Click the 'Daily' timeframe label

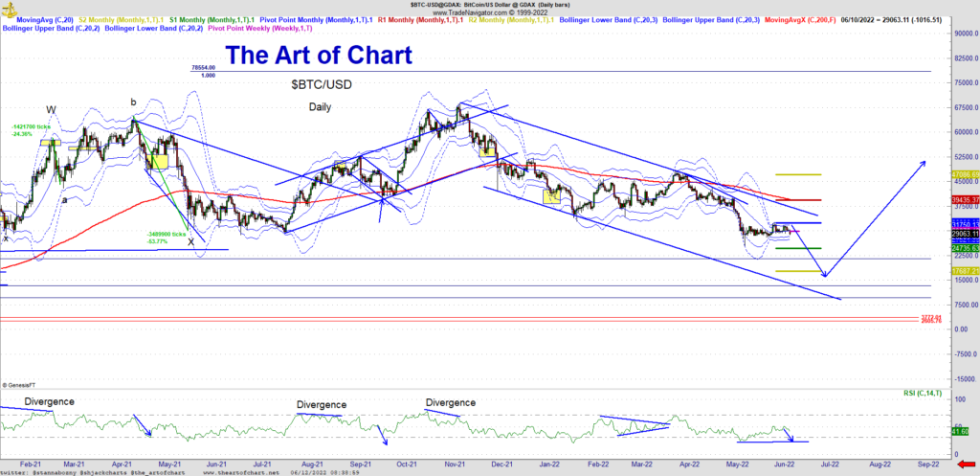[x=320, y=107]
